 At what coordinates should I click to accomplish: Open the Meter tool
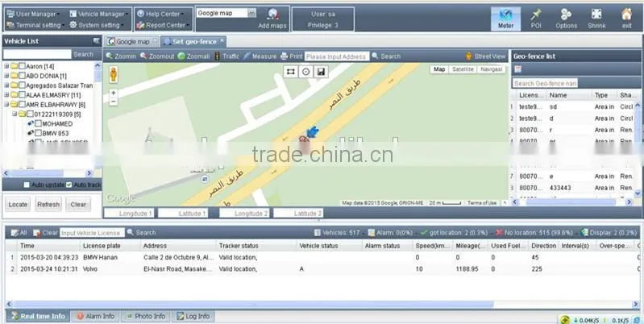click(505, 19)
